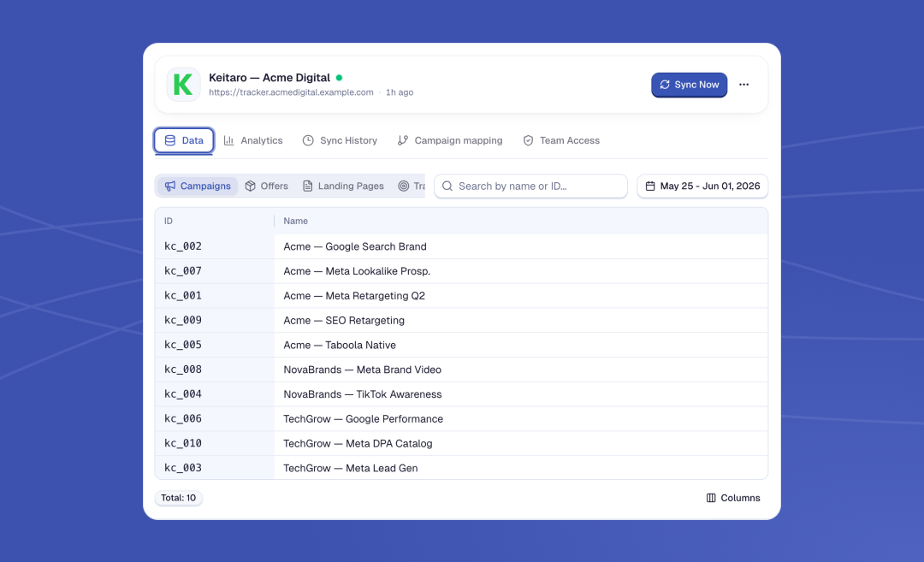
Task: Select ID cell kc_001
Action: pos(183,296)
